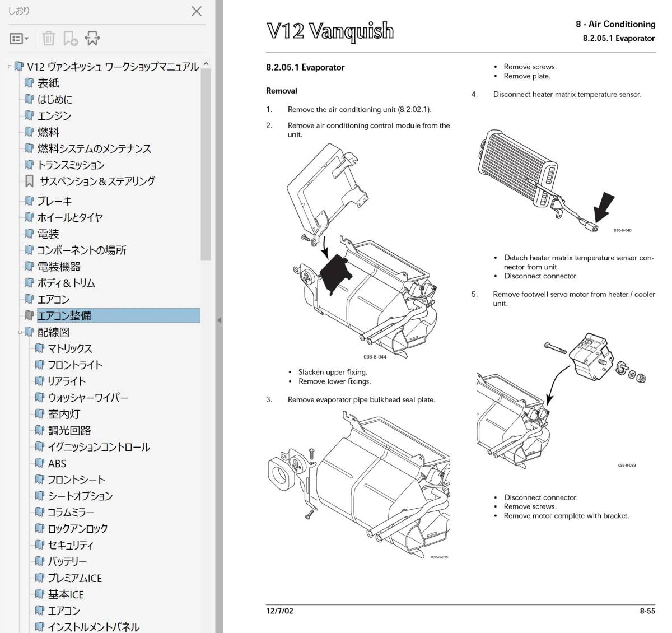672x633 pixels.
Task: Select the ボディ＆トリム bookmark
Action: tap(66, 283)
